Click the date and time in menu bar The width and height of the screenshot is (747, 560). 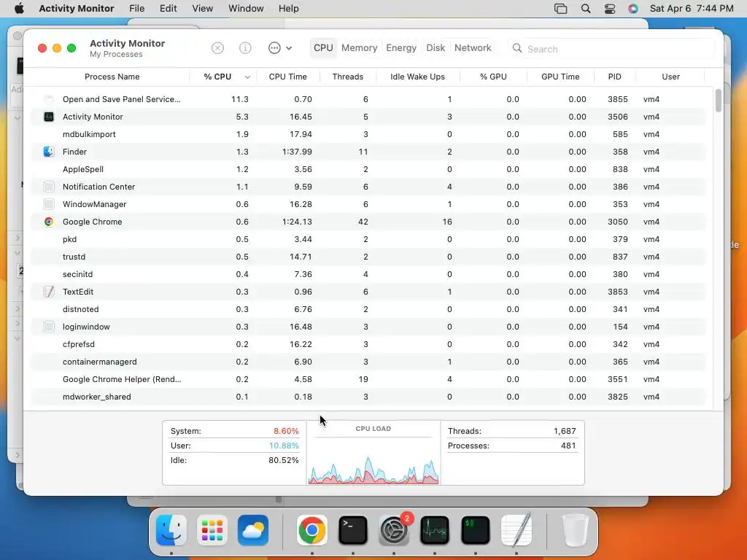692,9
